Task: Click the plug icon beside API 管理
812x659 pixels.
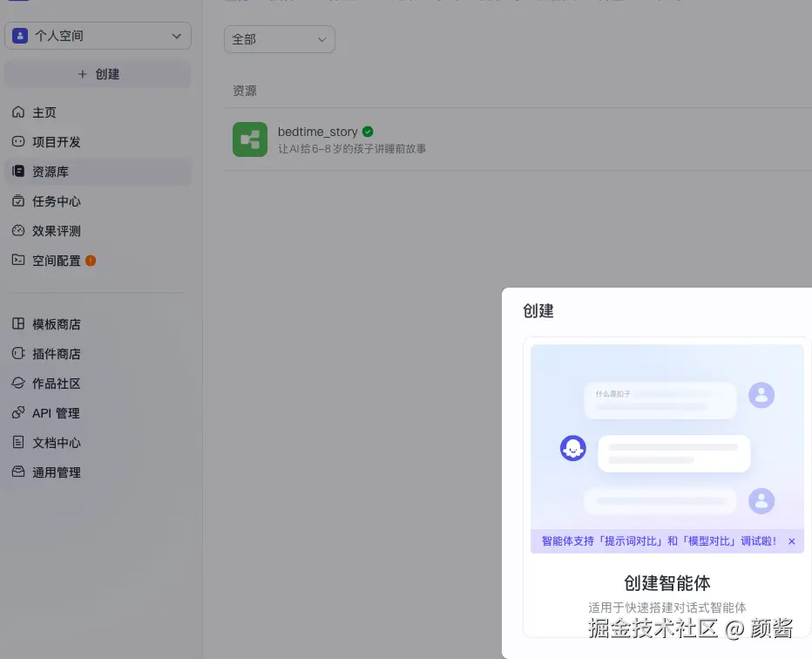Action: pos(18,412)
